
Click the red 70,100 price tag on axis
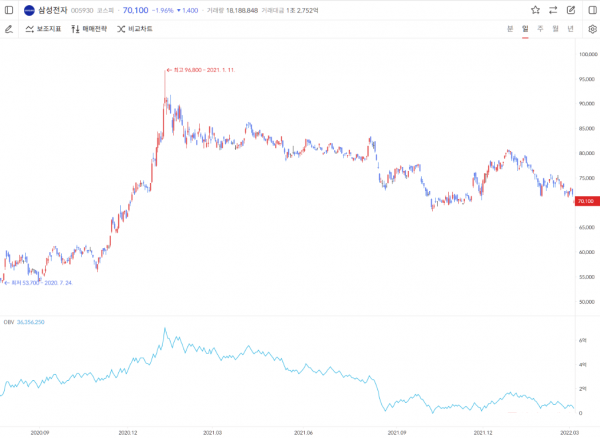(587, 201)
